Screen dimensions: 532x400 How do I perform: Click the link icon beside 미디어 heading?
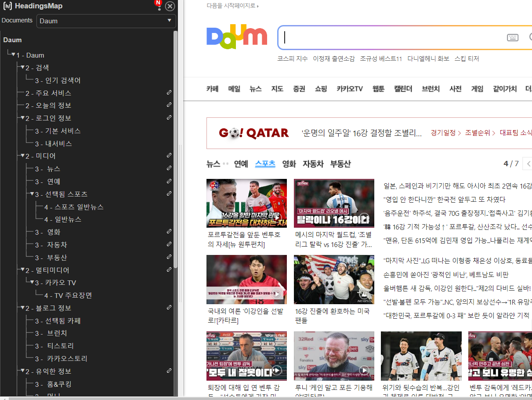tap(169, 155)
